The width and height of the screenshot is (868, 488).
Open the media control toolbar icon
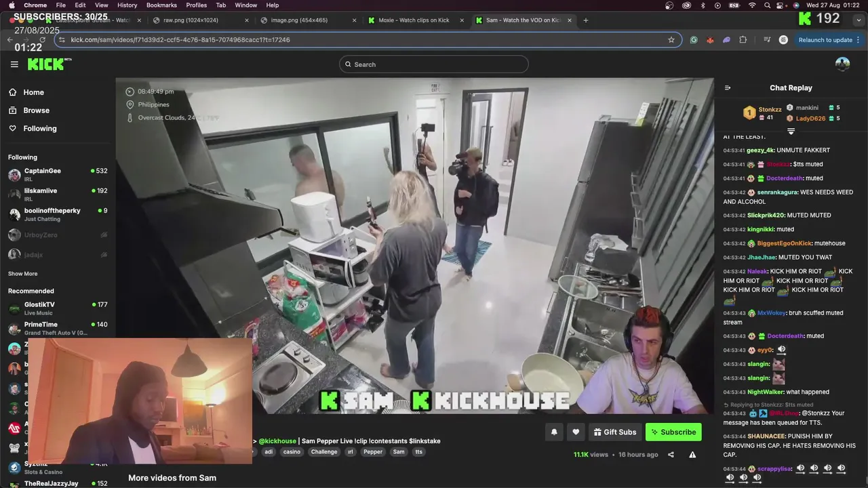(x=767, y=40)
